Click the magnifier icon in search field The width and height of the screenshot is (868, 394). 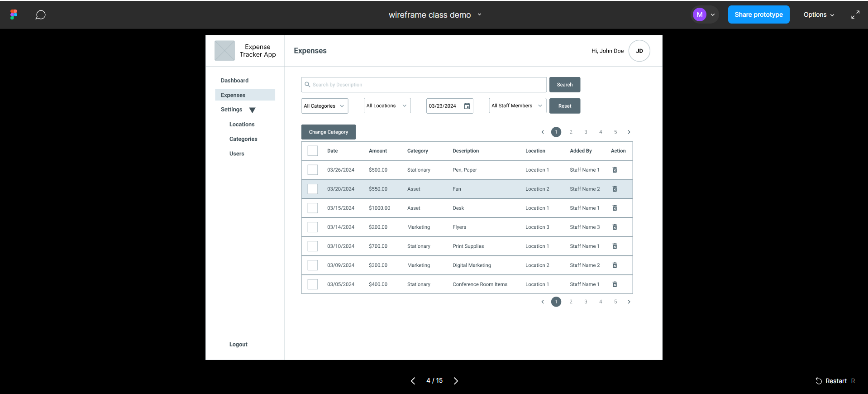point(307,85)
